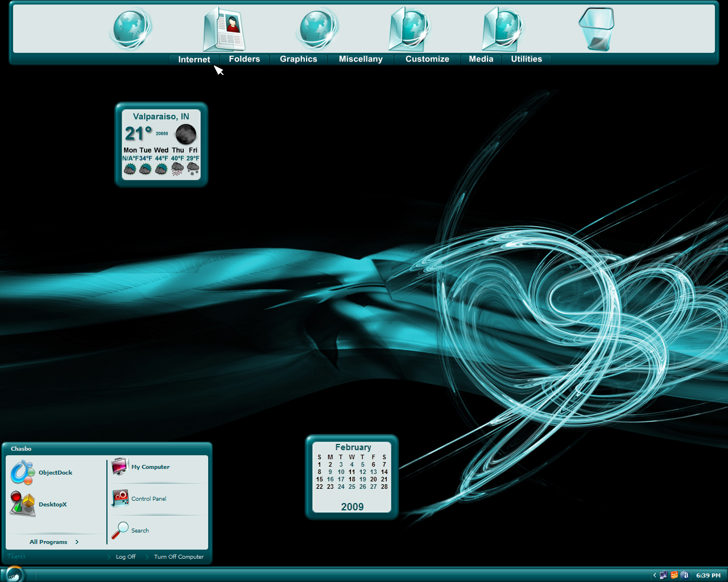Click Turn Off Computer button
Screen dimensions: 728x582
[179, 557]
